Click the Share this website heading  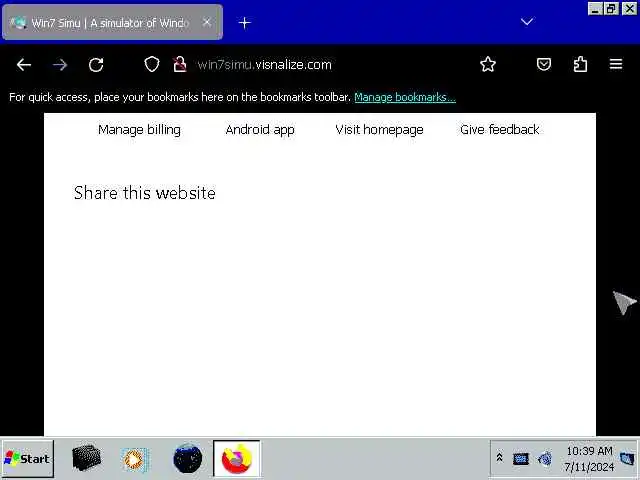pyautogui.click(x=144, y=193)
